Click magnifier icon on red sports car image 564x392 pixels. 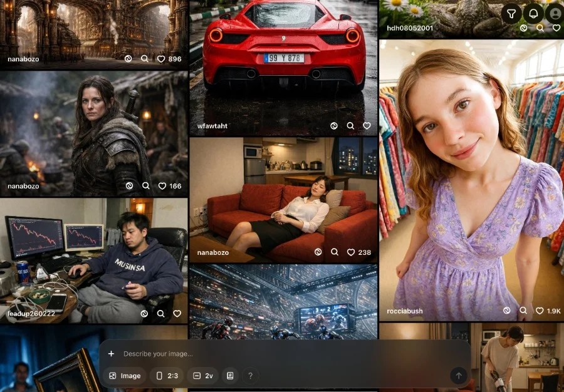tap(350, 126)
